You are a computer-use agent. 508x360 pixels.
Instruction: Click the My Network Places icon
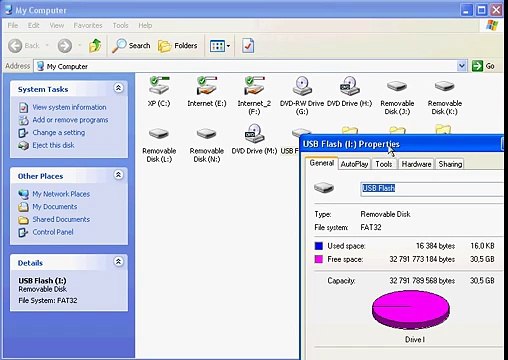tap(23, 194)
